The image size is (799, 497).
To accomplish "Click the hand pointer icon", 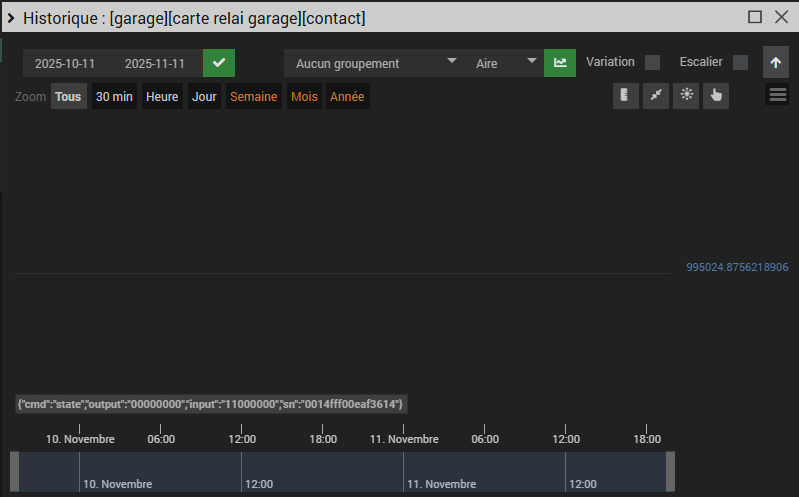I will tap(716, 95).
